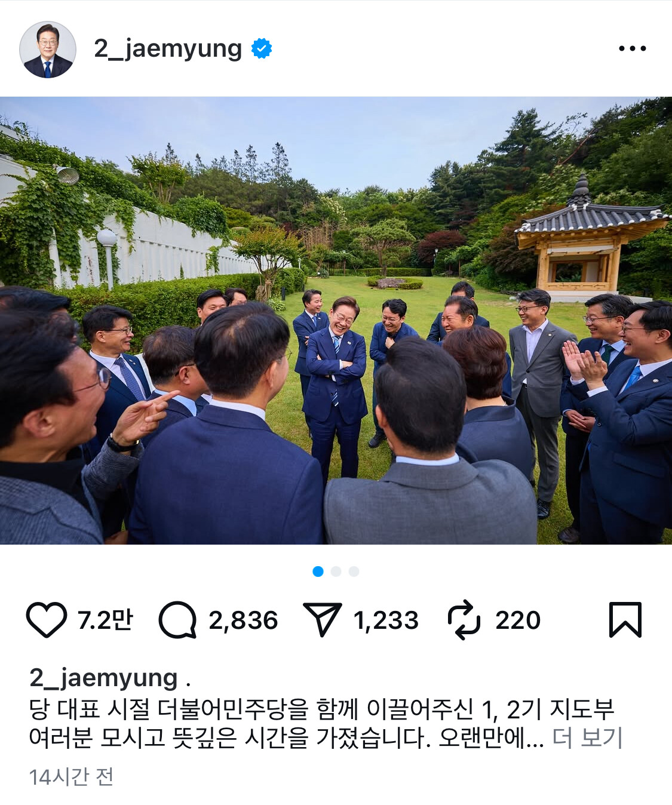Tap the blue verified badge
This screenshot has width=672, height=805.
pyautogui.click(x=262, y=48)
